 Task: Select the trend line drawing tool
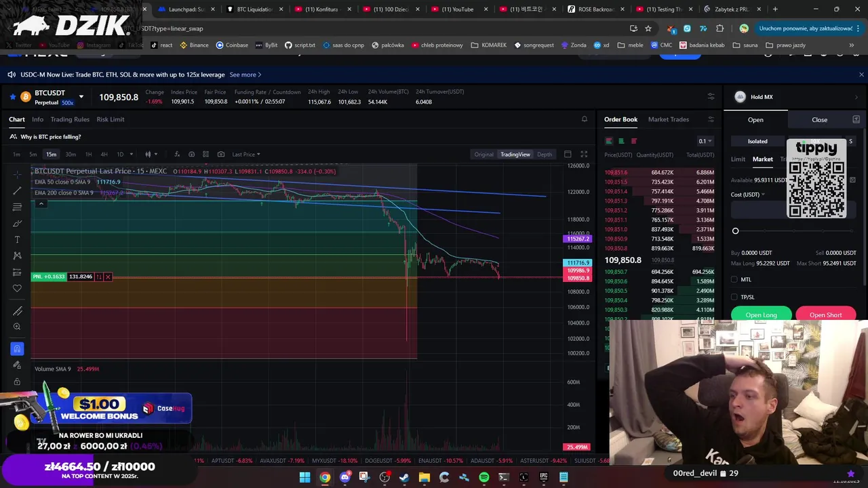pos(17,190)
